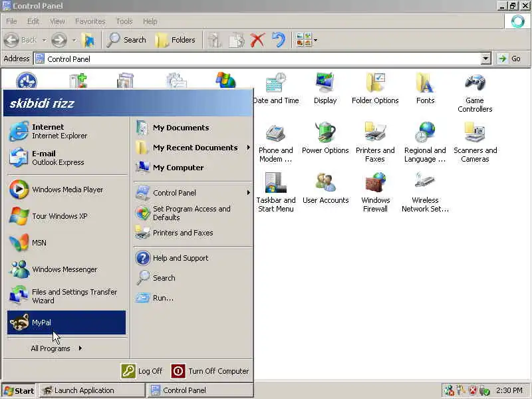Expand the Forward history dropdown arrow
The image size is (532, 399).
[74, 40]
